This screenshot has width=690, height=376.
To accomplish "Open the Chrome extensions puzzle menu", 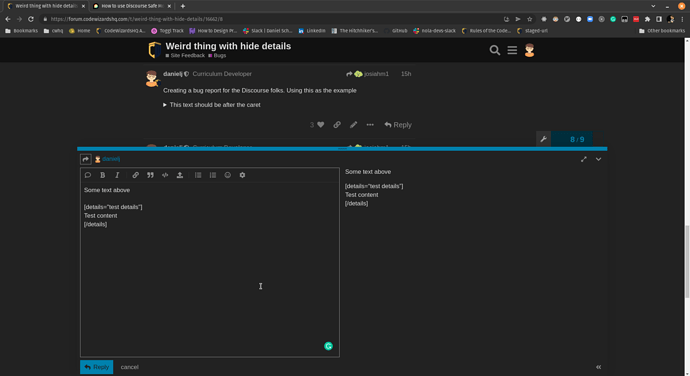I will (x=647, y=19).
